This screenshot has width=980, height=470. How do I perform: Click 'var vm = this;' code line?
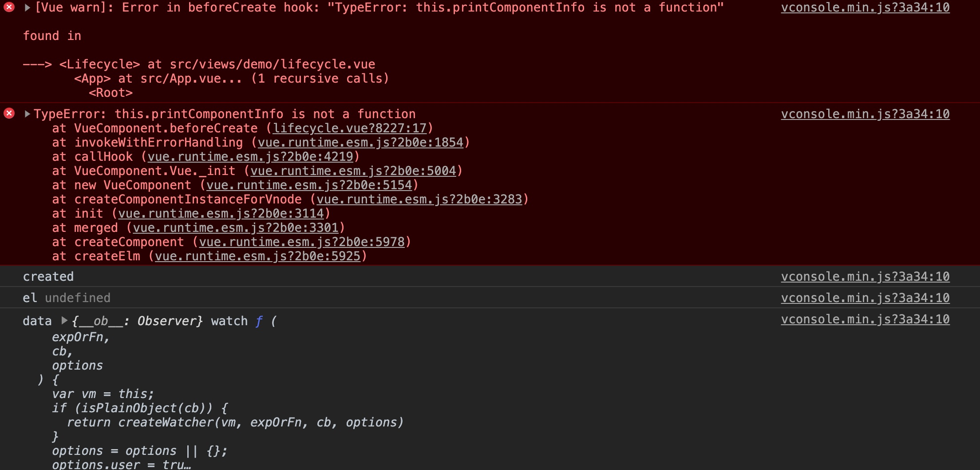[103, 394]
